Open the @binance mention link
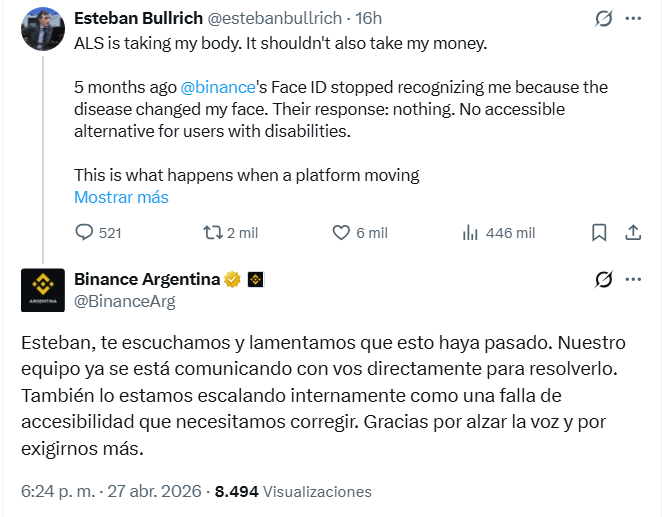Image resolution: width=662 pixels, height=517 pixels. [x=218, y=87]
